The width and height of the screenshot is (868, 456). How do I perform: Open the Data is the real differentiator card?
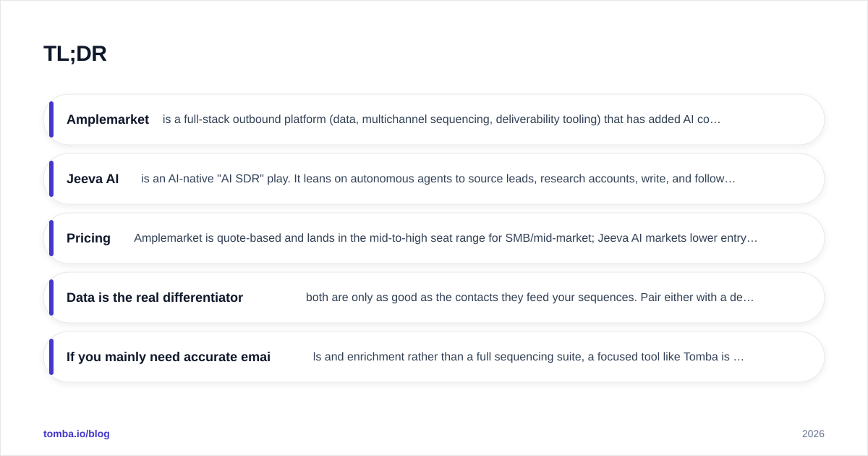coord(434,297)
